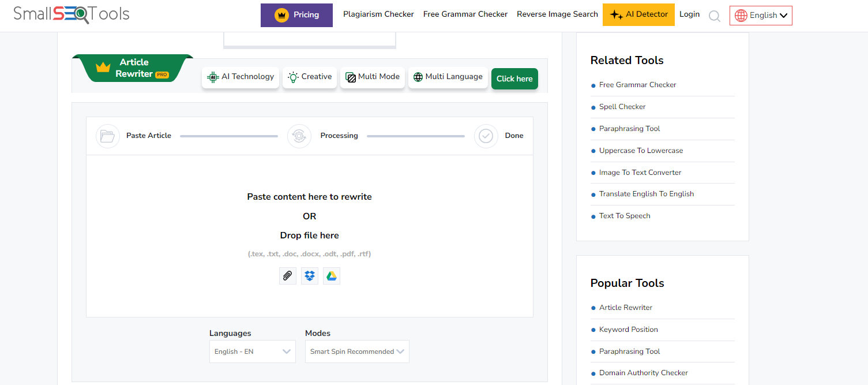Click the Article Rewriter crown icon
The width and height of the screenshot is (868, 385).
click(103, 68)
